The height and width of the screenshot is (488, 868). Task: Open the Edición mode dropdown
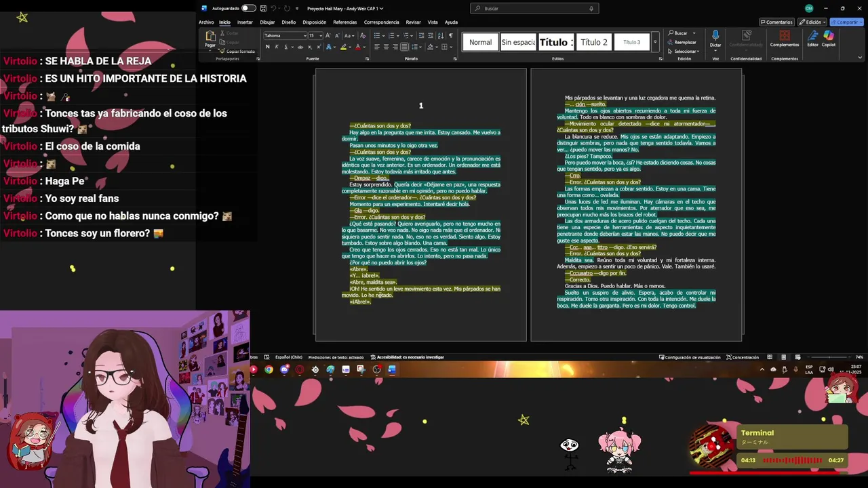click(812, 22)
